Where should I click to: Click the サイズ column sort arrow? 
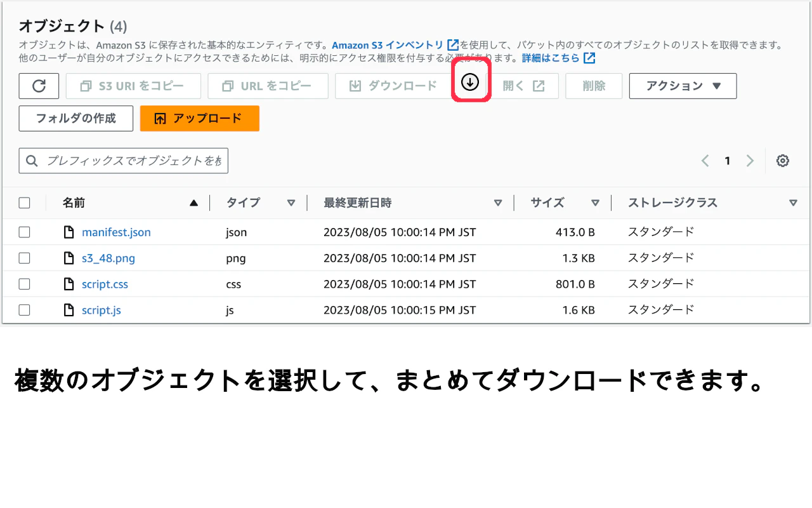tap(595, 203)
